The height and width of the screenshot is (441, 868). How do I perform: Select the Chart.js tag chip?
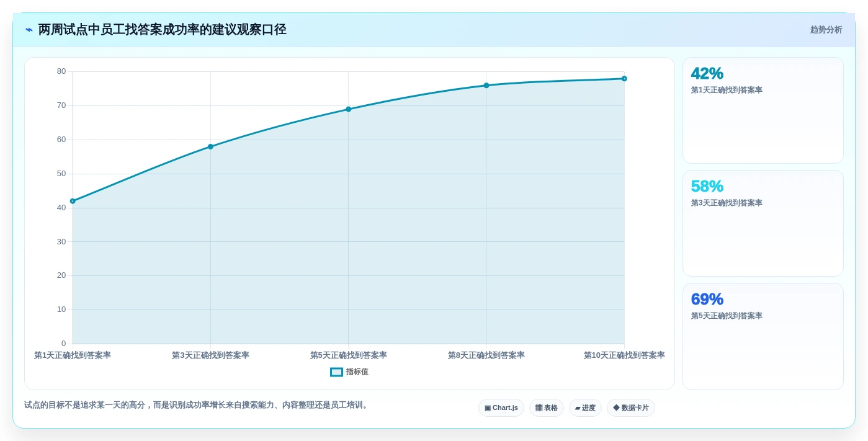point(501,408)
